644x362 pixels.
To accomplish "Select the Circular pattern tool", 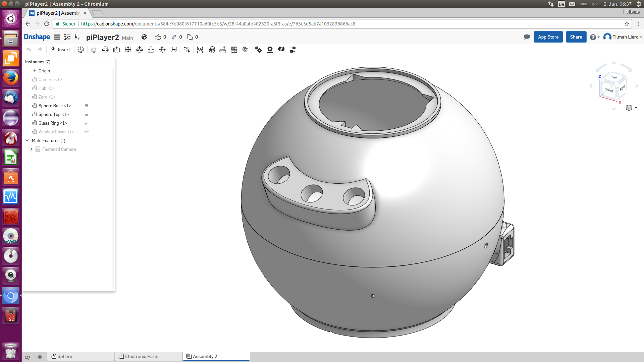I will pos(246,50).
